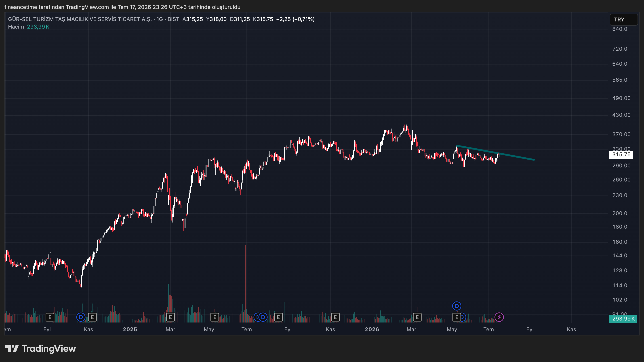Open the dividend D marker above May 2026
Image resolution: width=644 pixels, height=362 pixels.
click(457, 306)
